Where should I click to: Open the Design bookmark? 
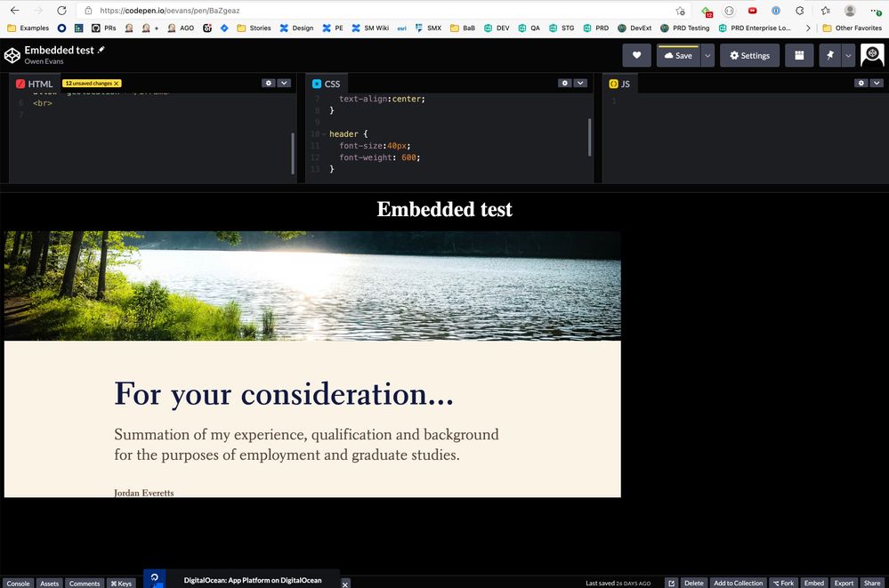tap(296, 28)
